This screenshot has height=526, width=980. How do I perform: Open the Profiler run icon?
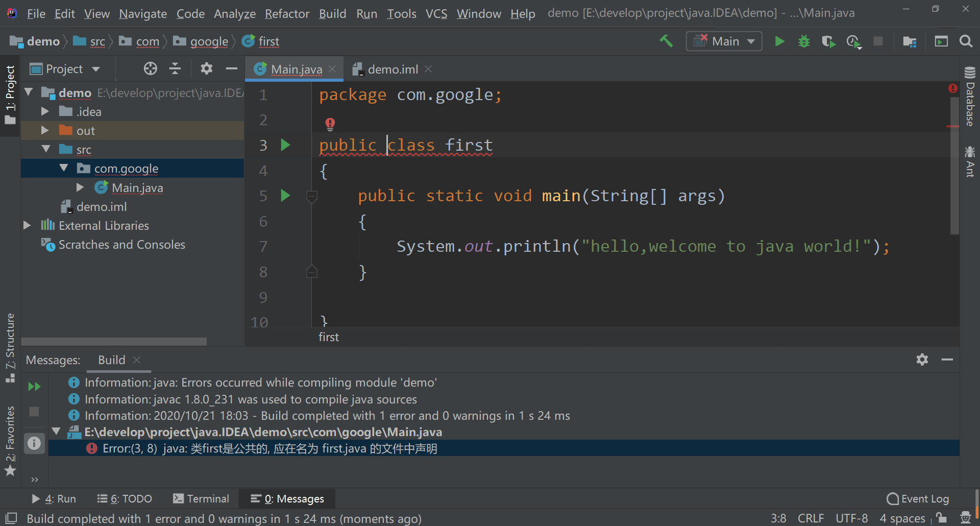[x=854, y=41]
